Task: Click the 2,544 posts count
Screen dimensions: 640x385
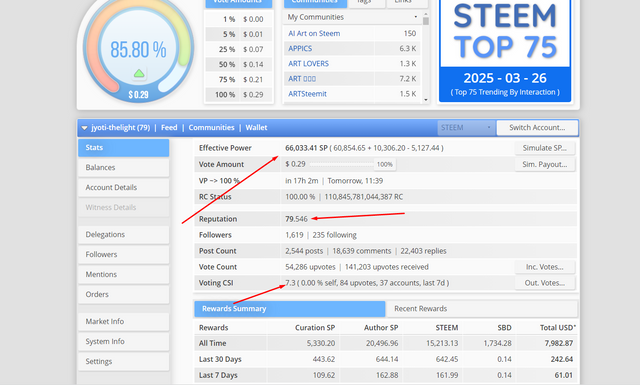Action: coord(304,251)
